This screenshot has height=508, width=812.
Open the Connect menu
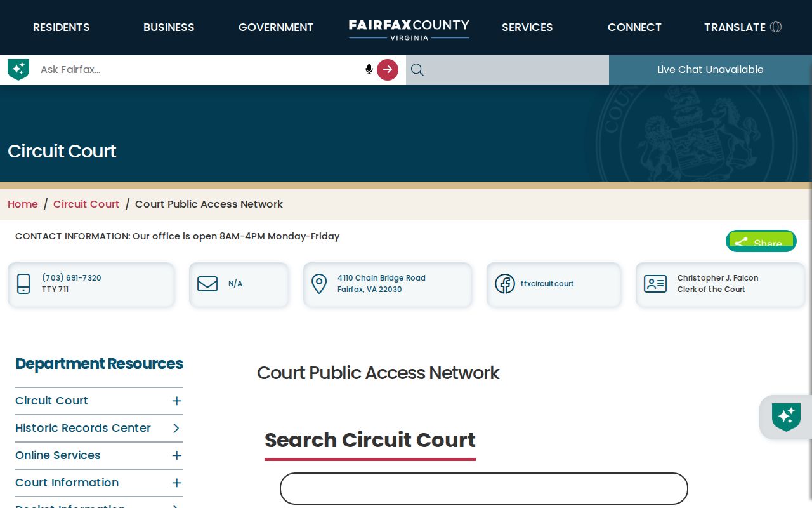pyautogui.click(x=634, y=27)
